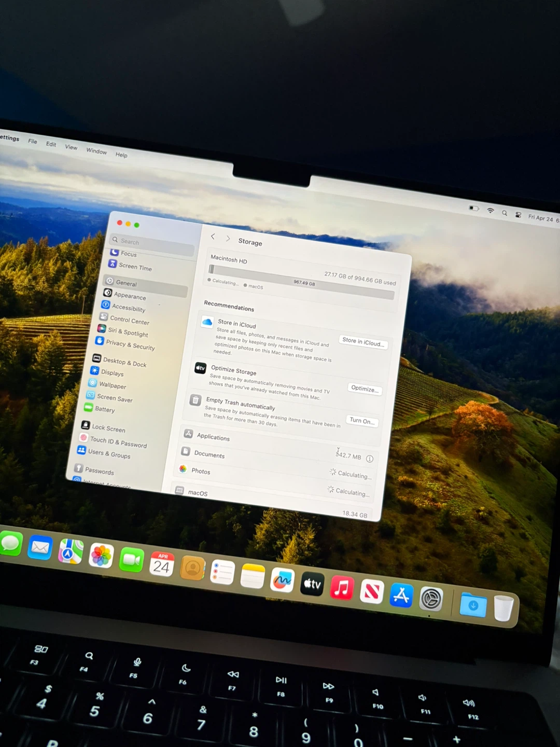Image resolution: width=560 pixels, height=747 pixels.
Task: Select Accessibility in the sidebar
Action: pos(123,307)
